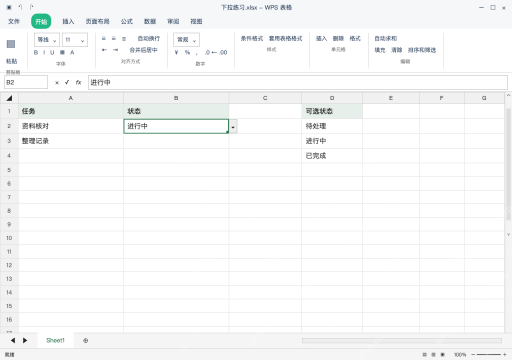
Task: Click the formula bar containing 进行中
Action: (298, 82)
